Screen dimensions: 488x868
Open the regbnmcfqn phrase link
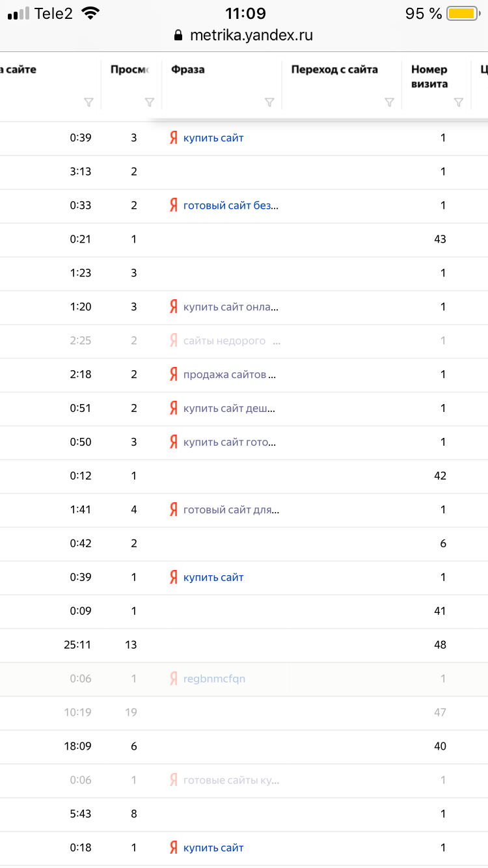pyautogui.click(x=214, y=679)
